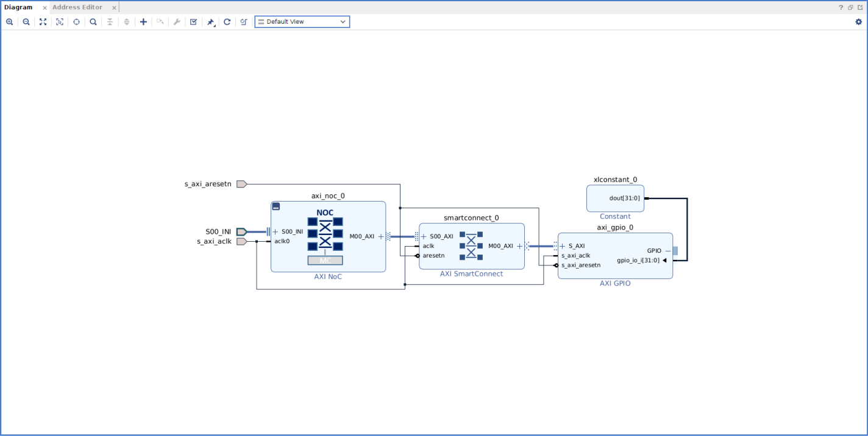This screenshot has width=868, height=436.
Task: Close the Diagram tab
Action: click(x=44, y=8)
